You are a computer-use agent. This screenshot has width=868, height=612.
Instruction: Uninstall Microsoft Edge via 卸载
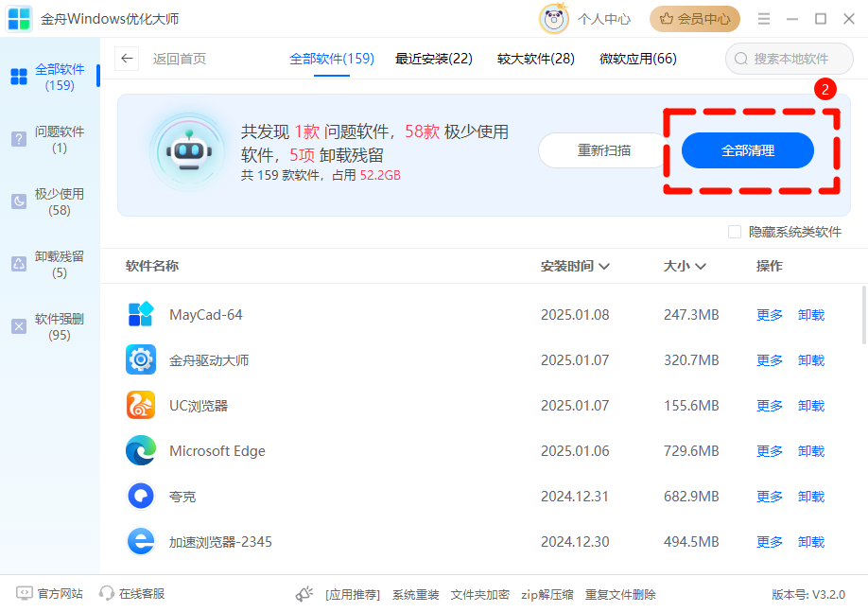pyautogui.click(x=811, y=451)
